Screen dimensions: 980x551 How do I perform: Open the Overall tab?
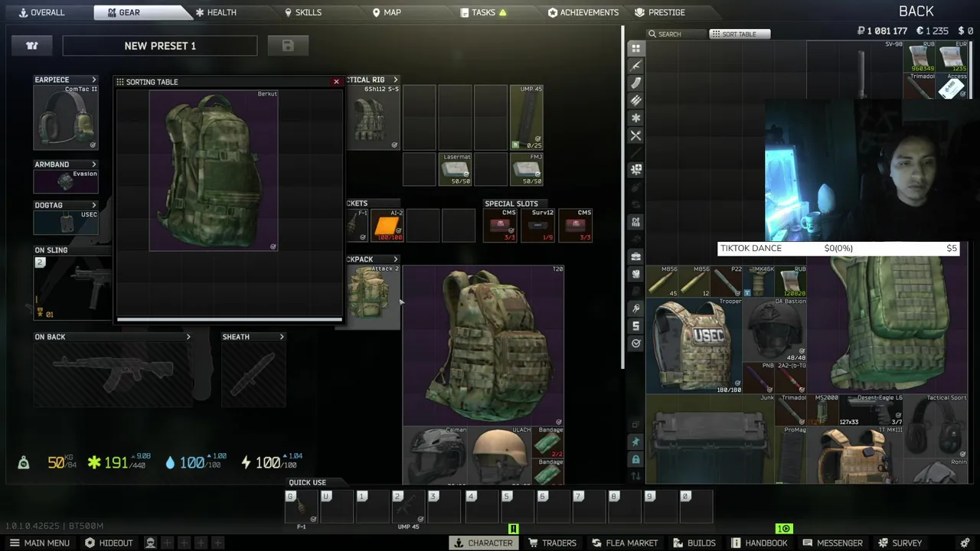[41, 12]
